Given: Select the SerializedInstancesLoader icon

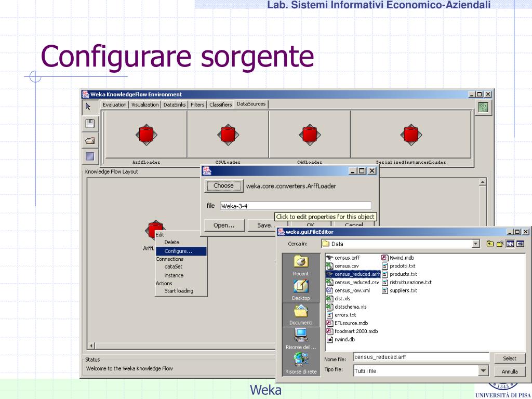Looking at the screenshot, I should coord(411,135).
